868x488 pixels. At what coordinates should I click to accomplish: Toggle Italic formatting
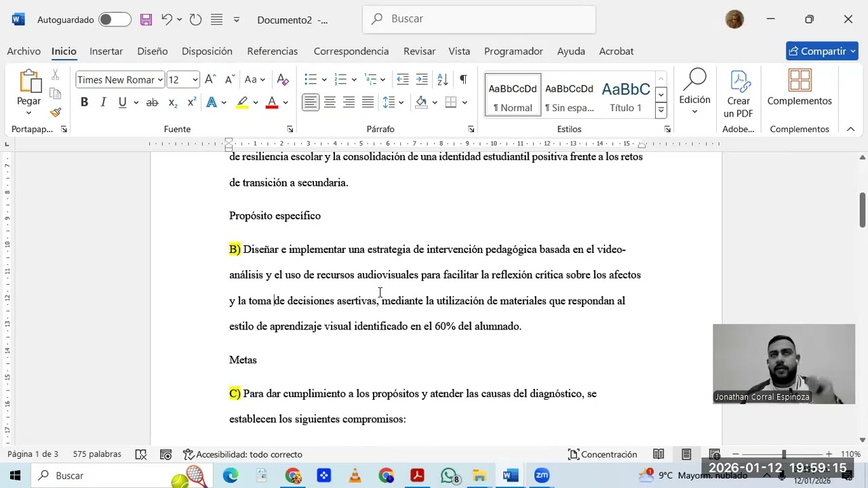103,102
